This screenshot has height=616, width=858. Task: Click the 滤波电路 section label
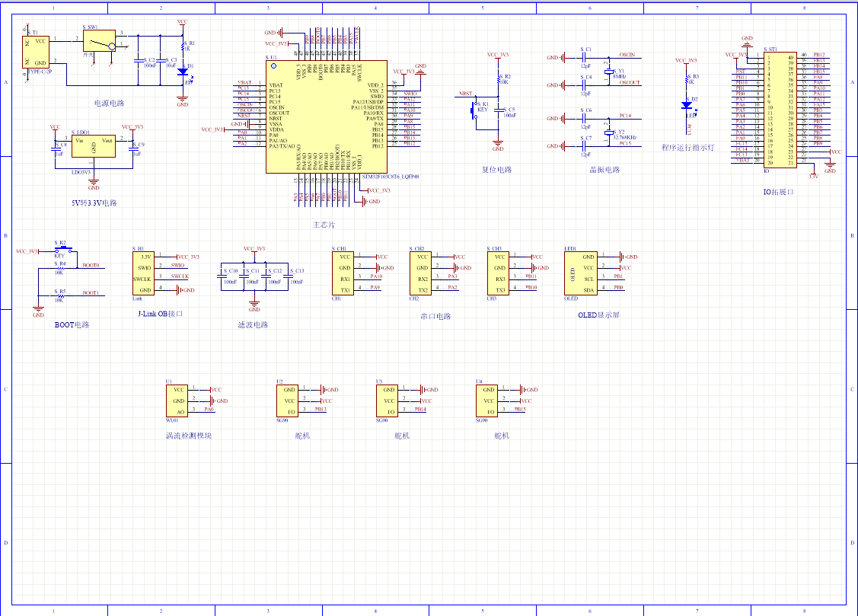(254, 325)
